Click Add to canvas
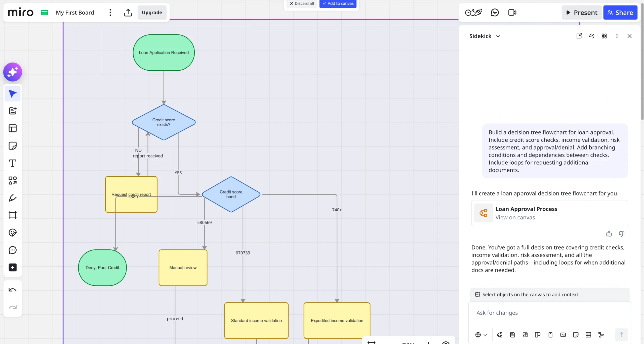 338,3
